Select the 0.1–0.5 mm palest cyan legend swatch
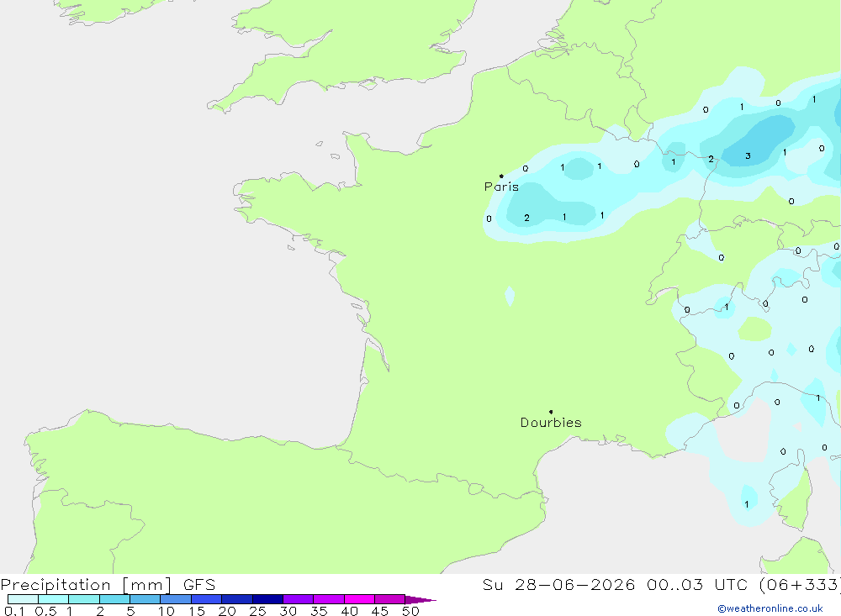841x616 pixels. tap(23, 599)
